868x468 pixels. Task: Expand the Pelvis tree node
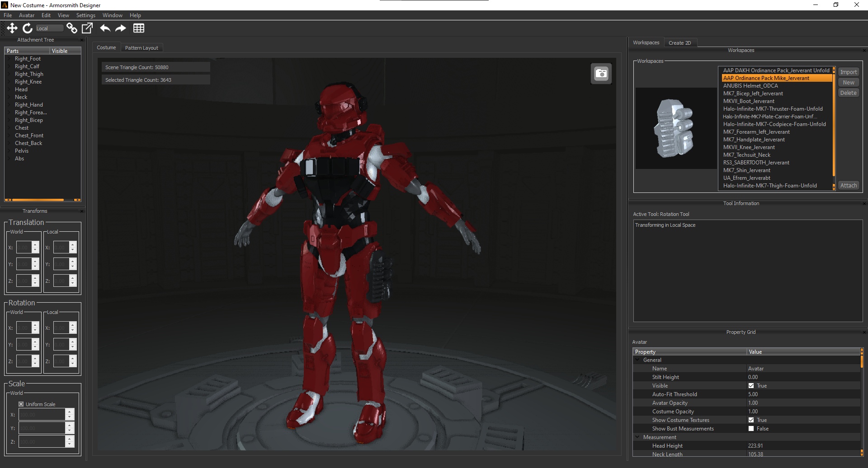[9, 151]
